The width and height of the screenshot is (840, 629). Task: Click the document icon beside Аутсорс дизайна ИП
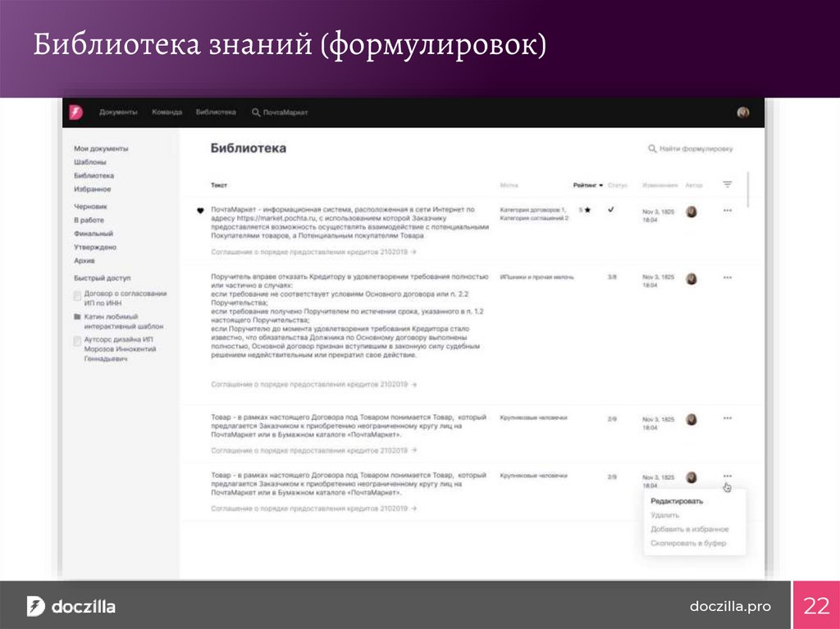(77, 341)
